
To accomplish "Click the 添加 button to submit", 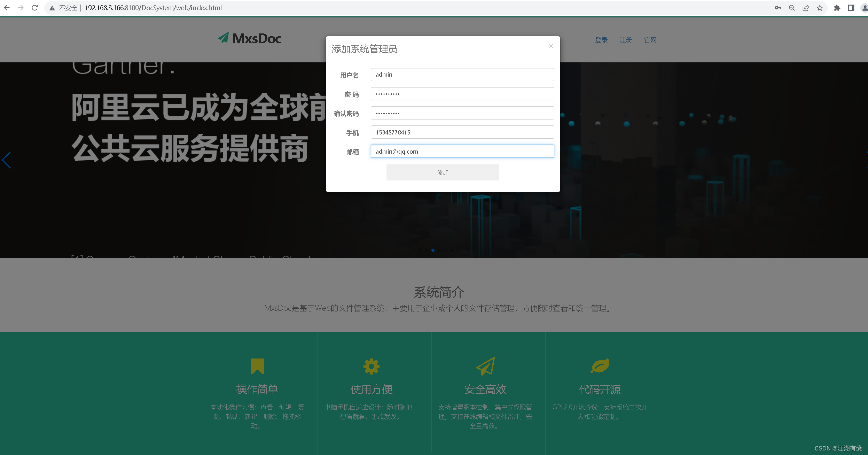I will (x=442, y=172).
